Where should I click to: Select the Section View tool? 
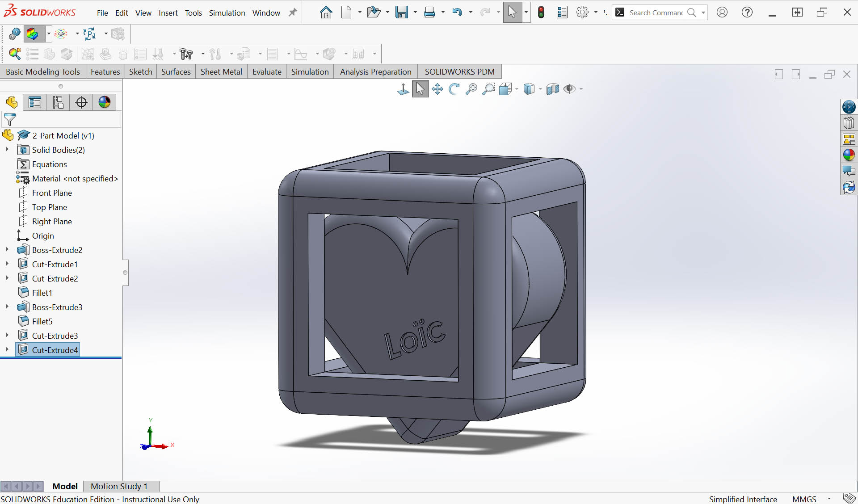552,89
